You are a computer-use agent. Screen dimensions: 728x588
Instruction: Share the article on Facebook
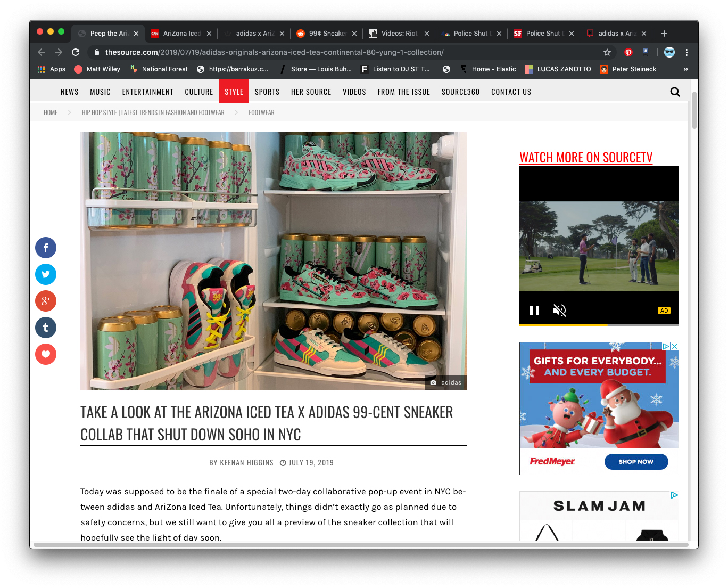click(46, 248)
